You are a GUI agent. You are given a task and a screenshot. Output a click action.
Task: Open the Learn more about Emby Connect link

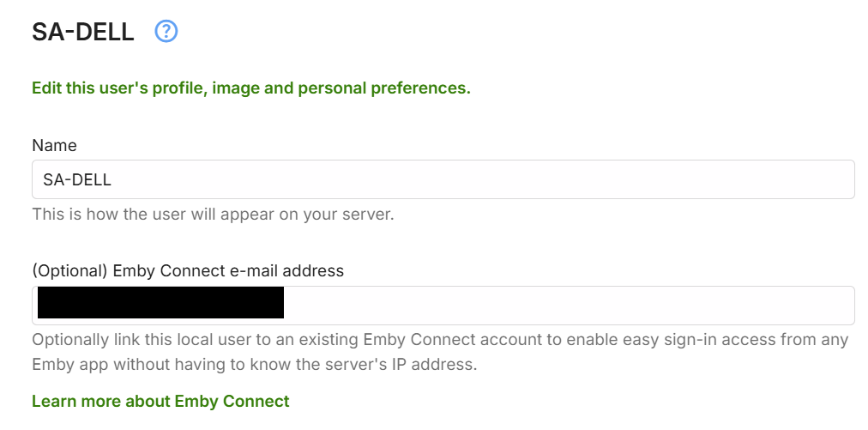pyautogui.click(x=160, y=401)
